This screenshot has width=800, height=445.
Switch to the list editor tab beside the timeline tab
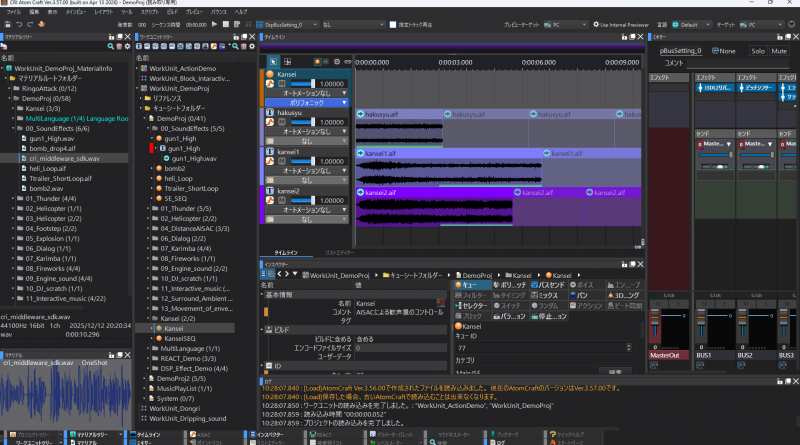pyautogui.click(x=339, y=253)
